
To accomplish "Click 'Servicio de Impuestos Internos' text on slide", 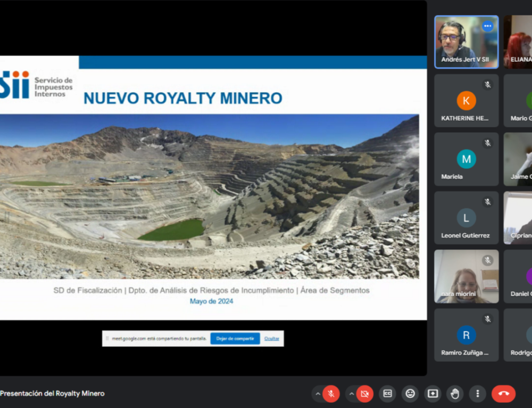I will [53, 87].
